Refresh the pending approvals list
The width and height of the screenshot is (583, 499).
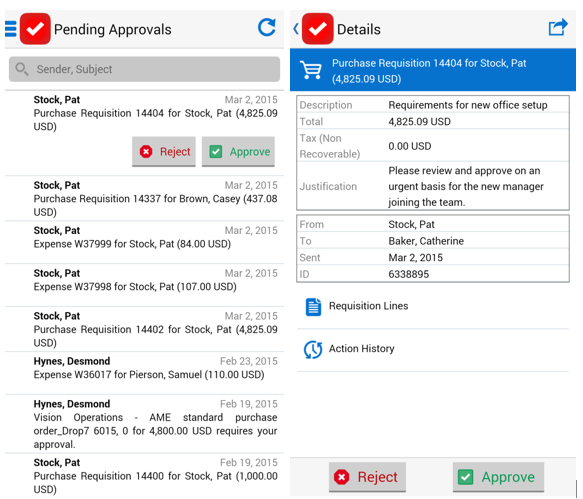click(267, 28)
